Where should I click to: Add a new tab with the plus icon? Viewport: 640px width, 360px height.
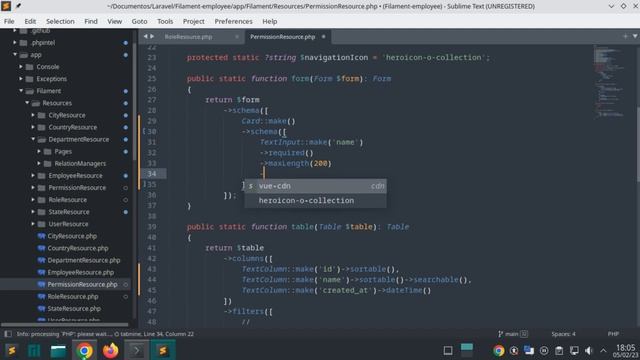pyautogui.click(x=625, y=36)
